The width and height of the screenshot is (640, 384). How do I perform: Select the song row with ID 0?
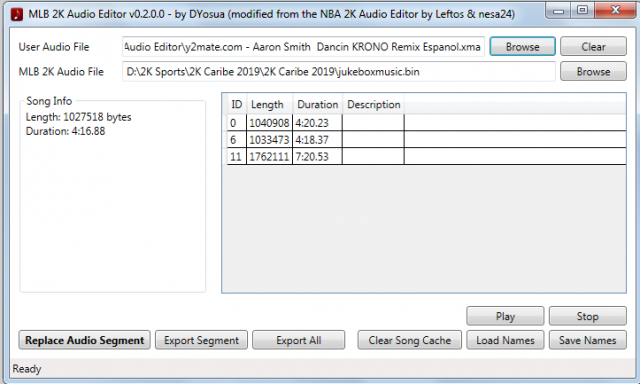[426, 123]
